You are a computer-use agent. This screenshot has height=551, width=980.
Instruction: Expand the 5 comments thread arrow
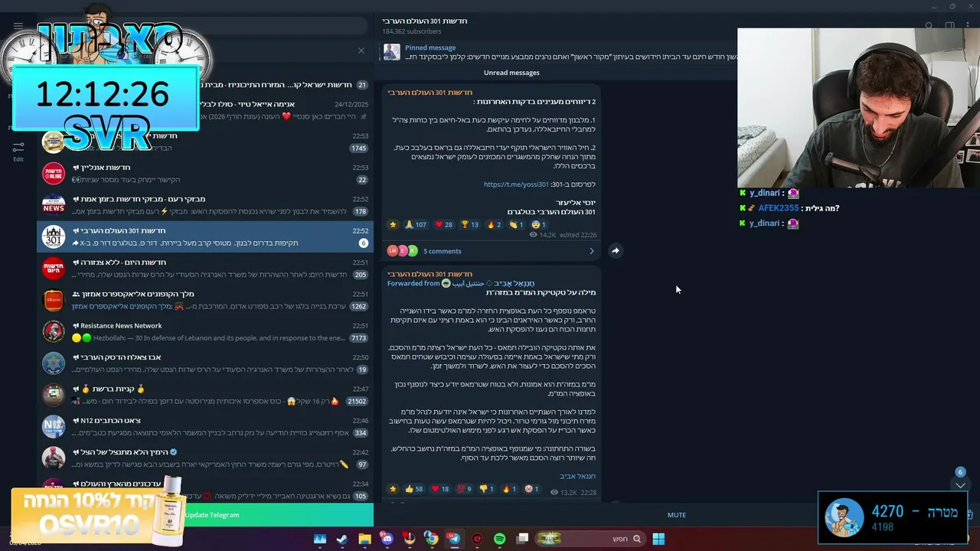(591, 251)
